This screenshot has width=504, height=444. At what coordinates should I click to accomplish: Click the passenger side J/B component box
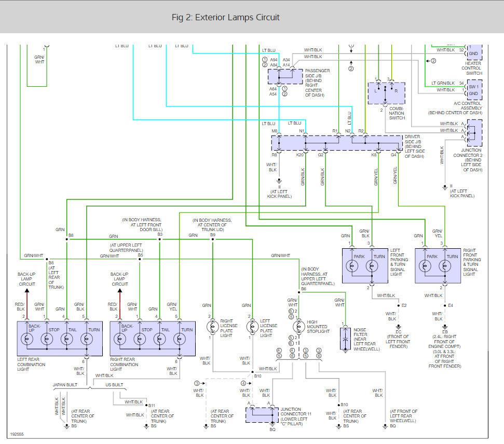pyautogui.click(x=285, y=76)
